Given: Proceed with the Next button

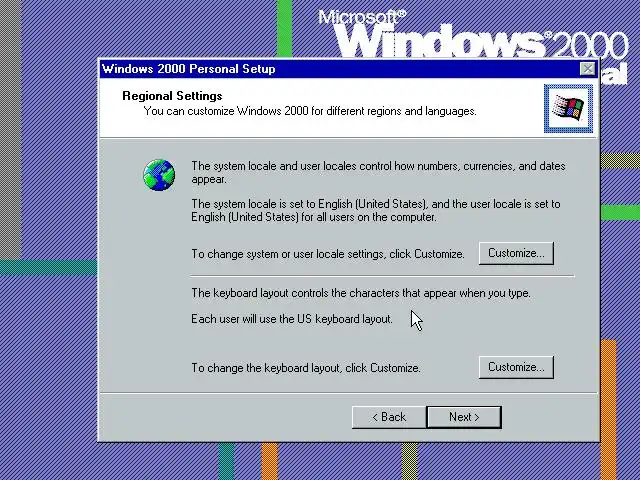Looking at the screenshot, I should tap(464, 417).
